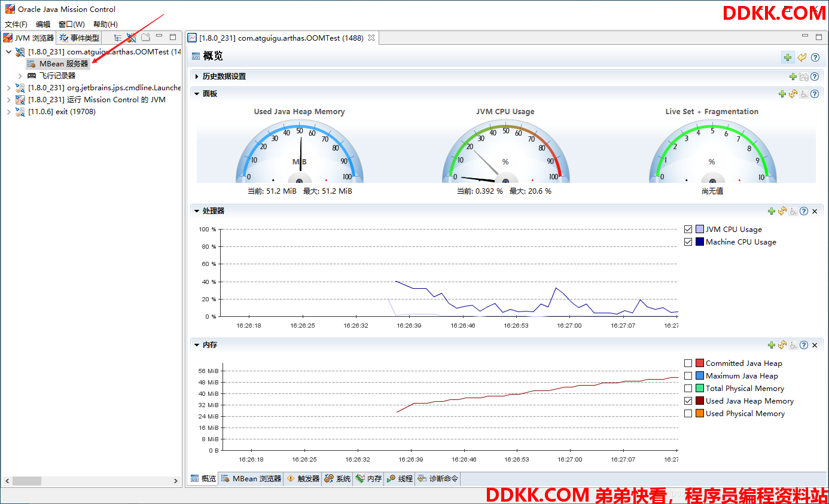
Task: Click the accessibility icon in 处理器 section
Action: [793, 211]
